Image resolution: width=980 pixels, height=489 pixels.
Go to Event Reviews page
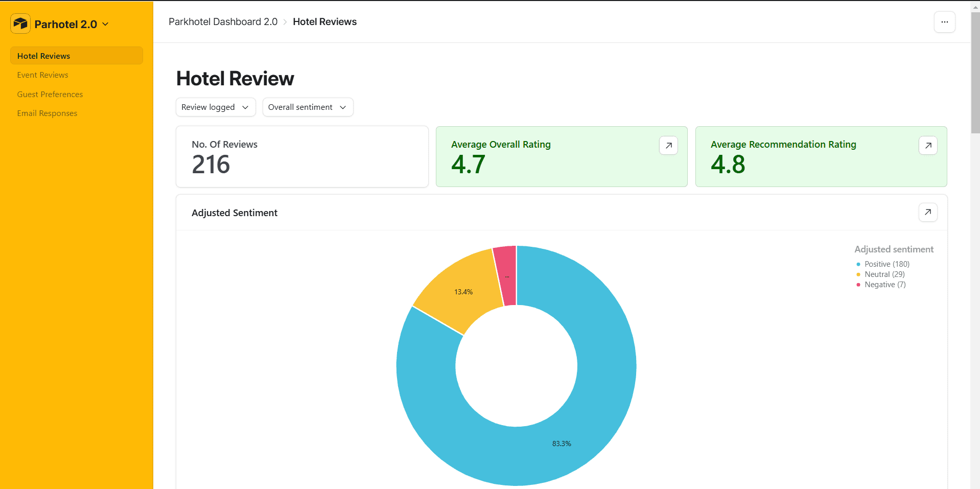(42, 75)
